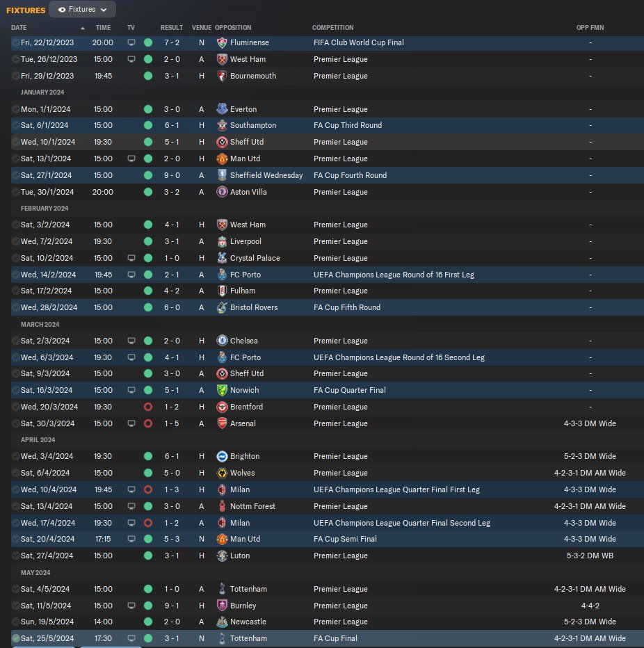
Task: Click the Brentford club badge
Action: (222, 407)
